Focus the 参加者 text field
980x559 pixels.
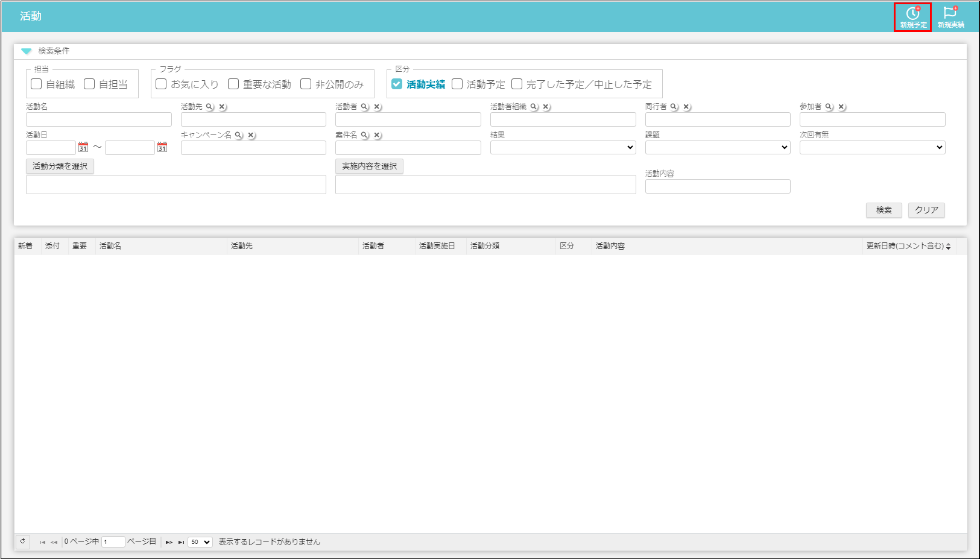pos(872,119)
